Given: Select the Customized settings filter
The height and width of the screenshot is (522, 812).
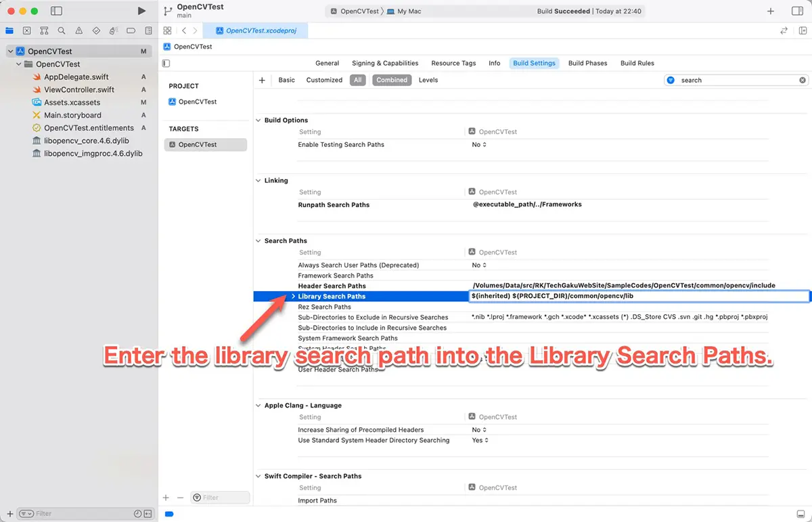Looking at the screenshot, I should click(324, 80).
